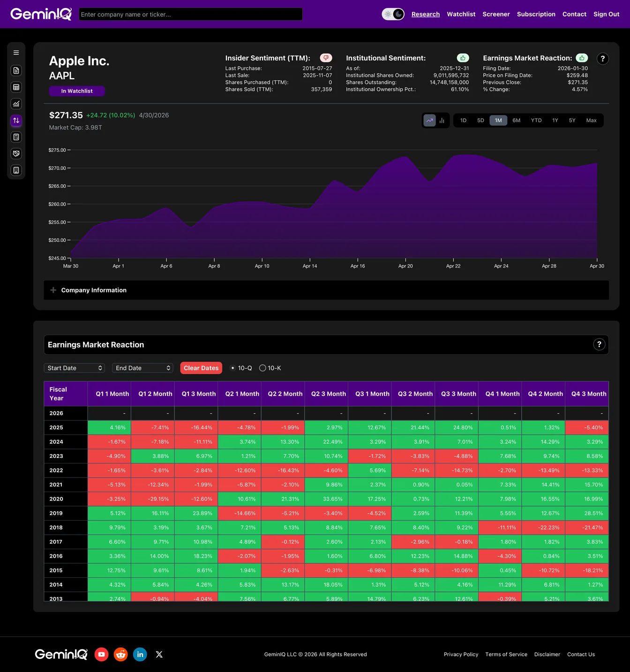Viewport: 630px width, 672px height.
Task: Open the office building sidebar icon
Action: coord(16,170)
